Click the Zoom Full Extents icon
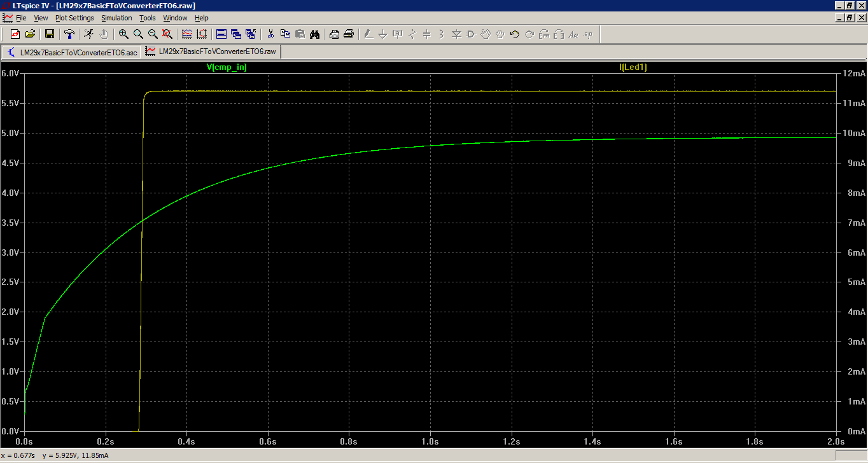 167,34
